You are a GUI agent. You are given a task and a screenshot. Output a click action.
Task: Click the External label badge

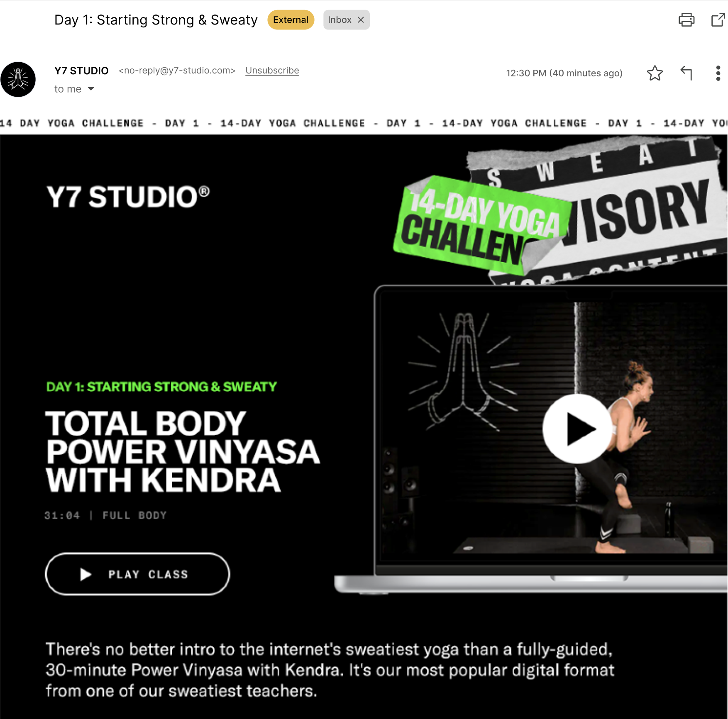[291, 20]
